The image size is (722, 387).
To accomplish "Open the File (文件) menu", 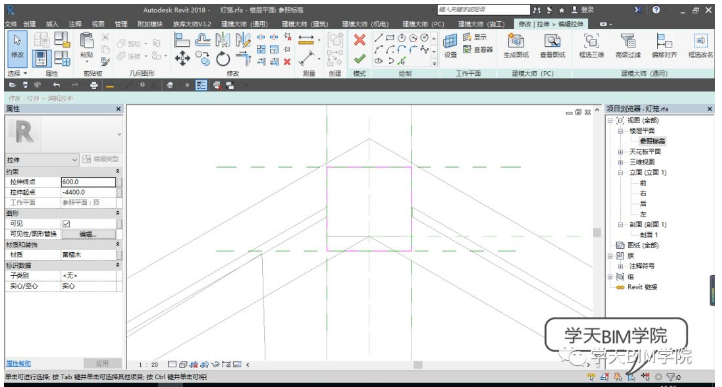I will pyautogui.click(x=11, y=24).
